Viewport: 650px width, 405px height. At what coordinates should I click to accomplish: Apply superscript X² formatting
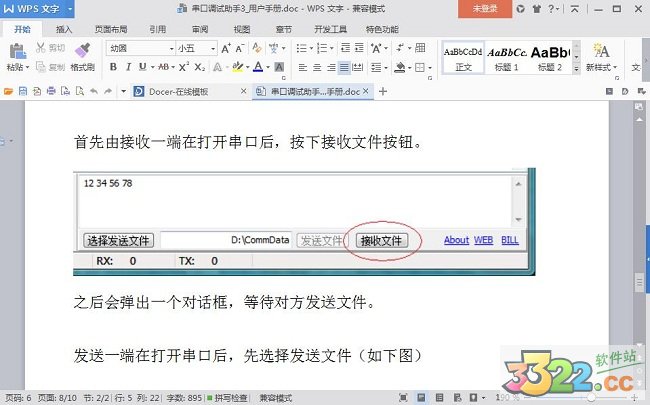[184, 67]
